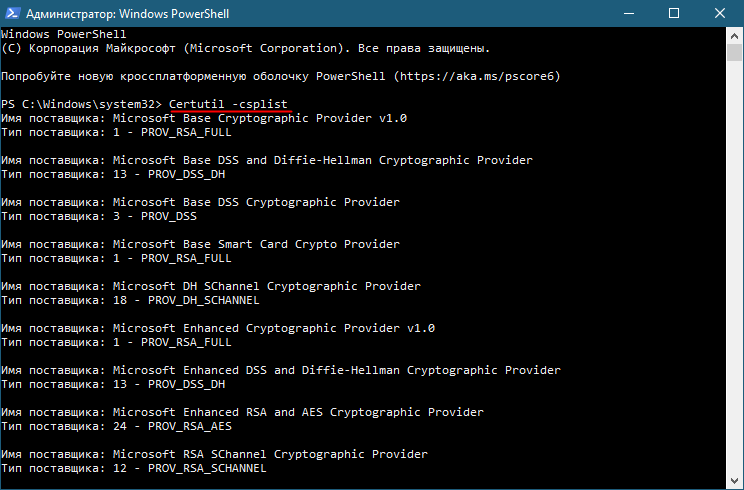Viewport: 744px width, 490px height.
Task: Maximize the PowerShell window
Action: click(674, 13)
